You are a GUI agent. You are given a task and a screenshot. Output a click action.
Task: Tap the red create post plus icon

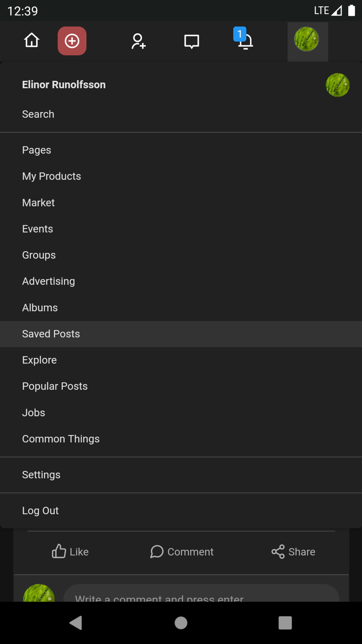click(72, 41)
